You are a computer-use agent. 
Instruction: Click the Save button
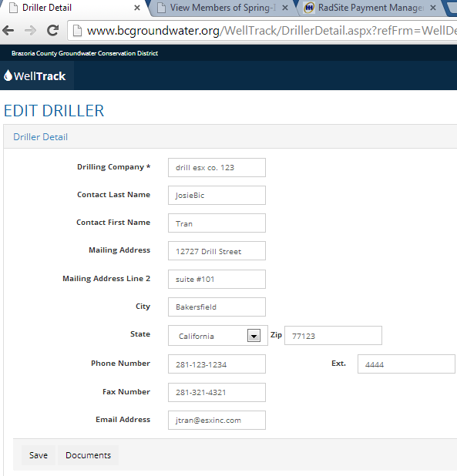[39, 455]
